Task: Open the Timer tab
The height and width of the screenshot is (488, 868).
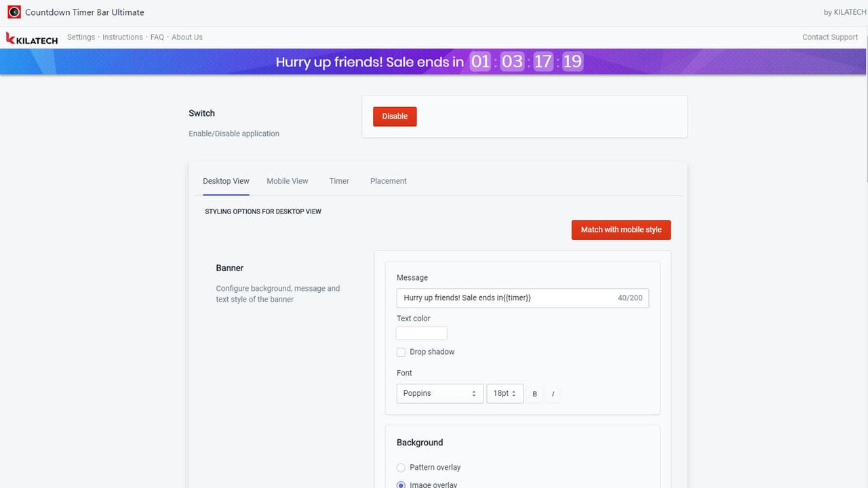Action: pyautogui.click(x=339, y=181)
